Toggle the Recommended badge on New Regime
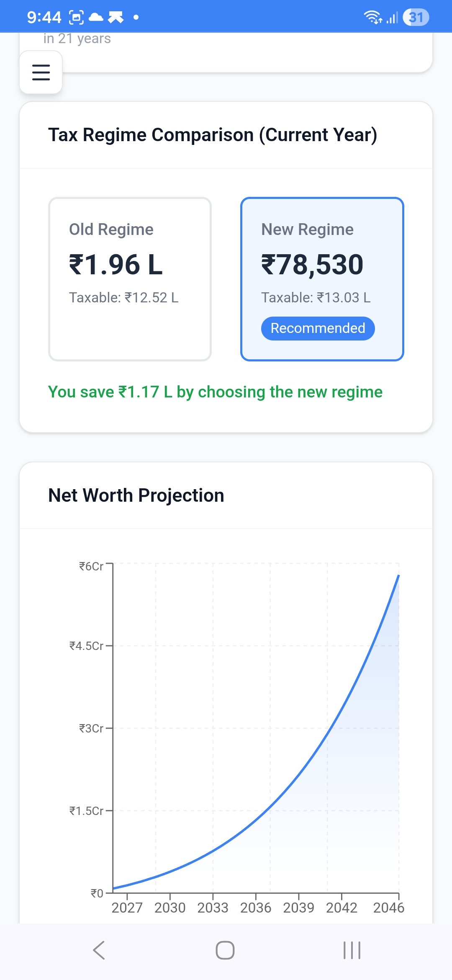The height and width of the screenshot is (980, 452). point(318,328)
